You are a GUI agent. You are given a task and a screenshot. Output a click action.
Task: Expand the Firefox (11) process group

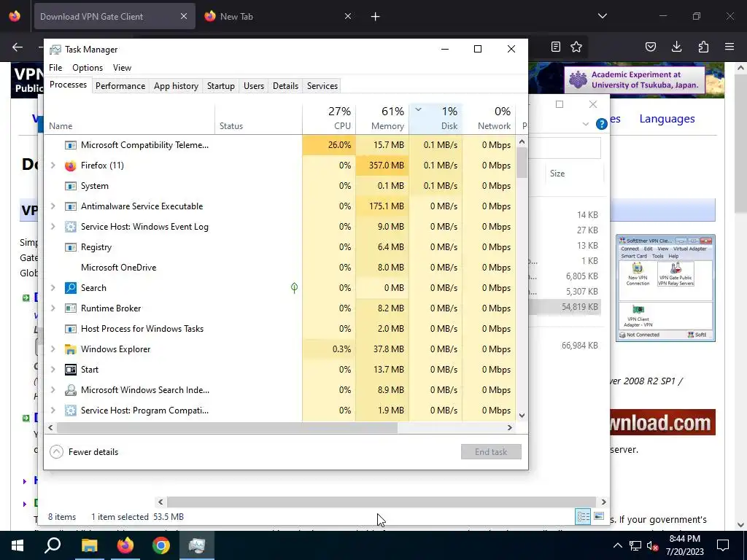coord(53,166)
